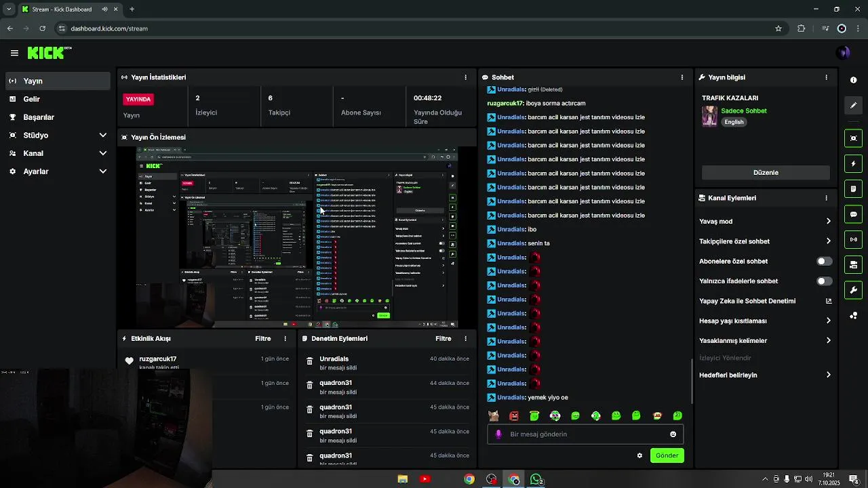Enable Yalnızca ifadelerle sohbet toggle
The height and width of the screenshot is (488, 868).
click(824, 281)
